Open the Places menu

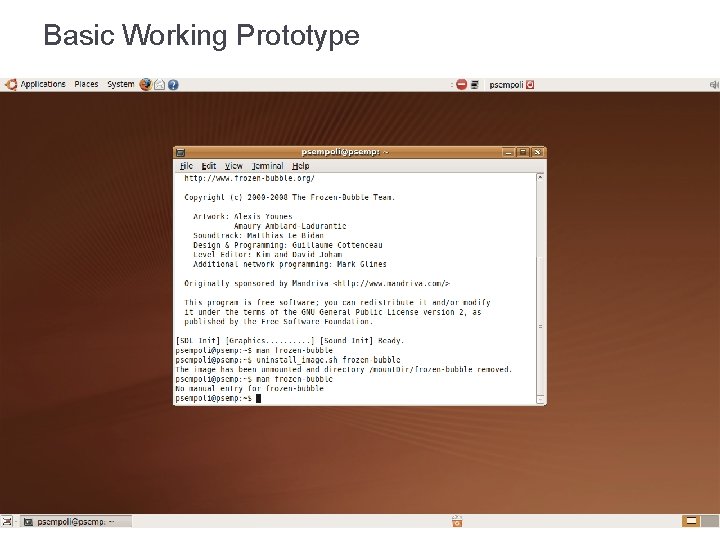pos(86,84)
